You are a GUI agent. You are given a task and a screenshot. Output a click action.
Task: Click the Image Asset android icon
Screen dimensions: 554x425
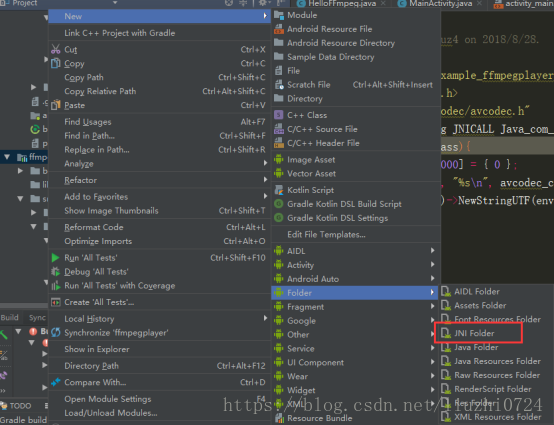(279, 159)
